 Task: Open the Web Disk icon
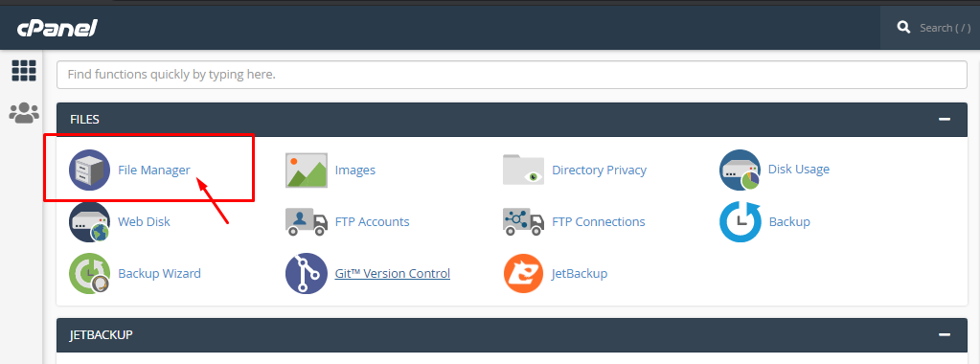point(89,221)
